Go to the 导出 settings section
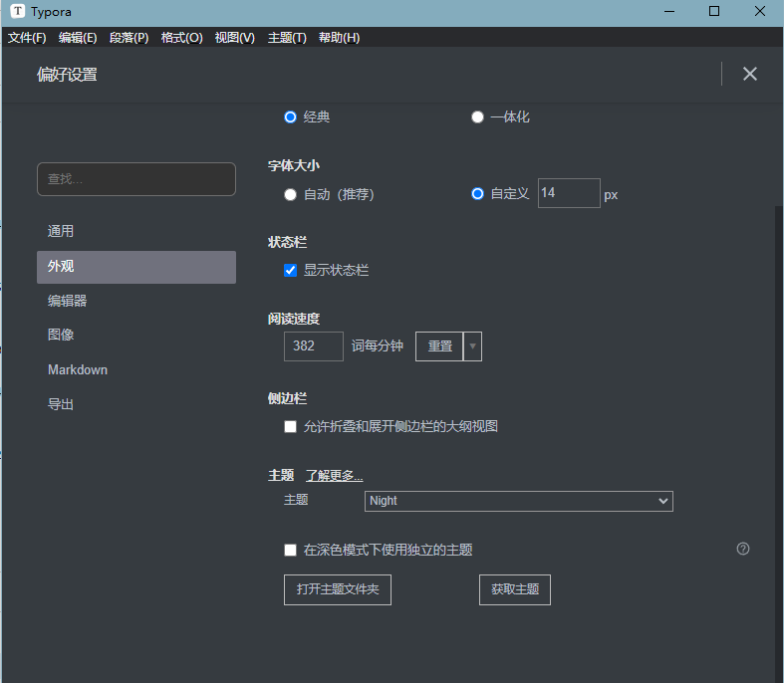 click(x=136, y=404)
